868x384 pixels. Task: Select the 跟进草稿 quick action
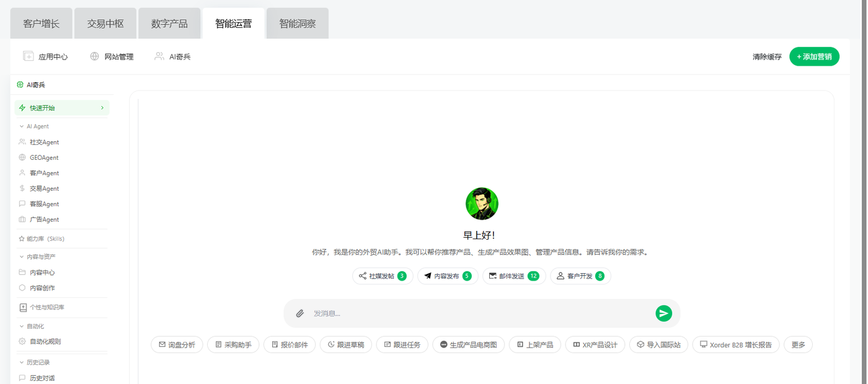(x=346, y=344)
